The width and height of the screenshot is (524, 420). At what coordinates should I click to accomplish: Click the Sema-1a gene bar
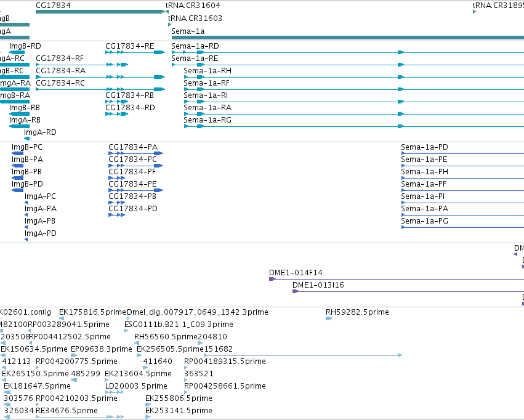347,38
